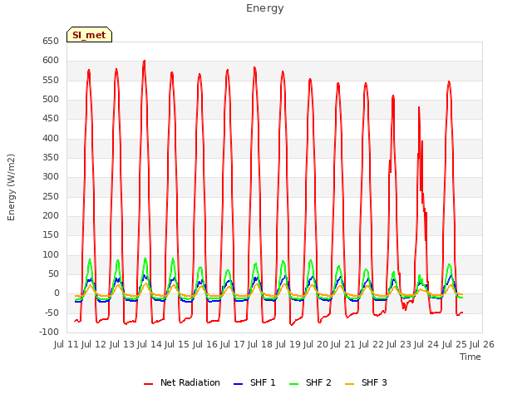The width and height of the screenshot is (532, 399).
Task: Click the 550 y-axis tick label
Action: point(51,81)
